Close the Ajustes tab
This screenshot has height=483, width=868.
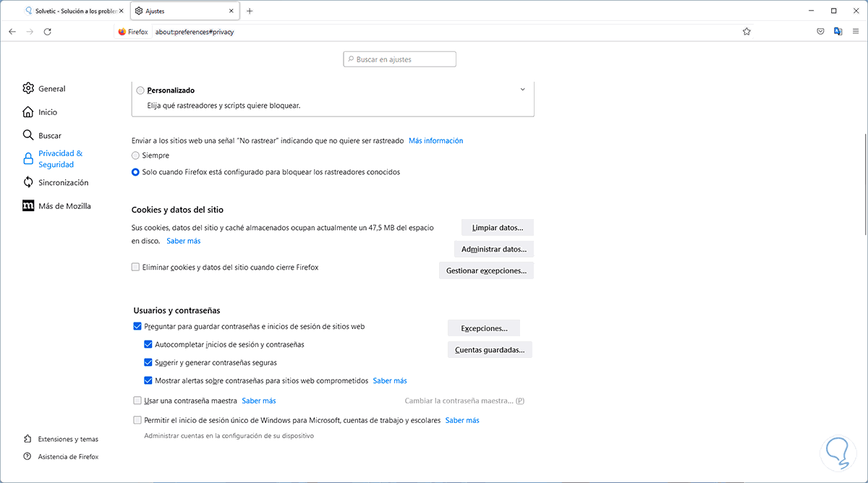(231, 11)
